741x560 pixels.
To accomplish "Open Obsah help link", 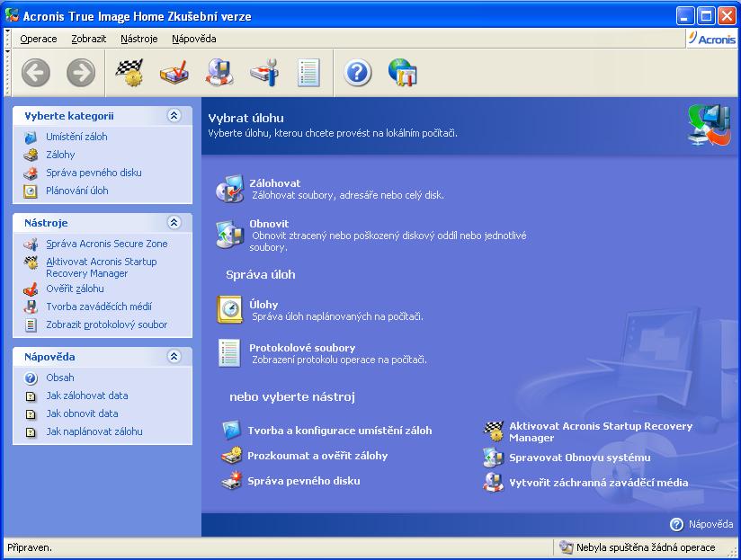I will (x=60, y=378).
